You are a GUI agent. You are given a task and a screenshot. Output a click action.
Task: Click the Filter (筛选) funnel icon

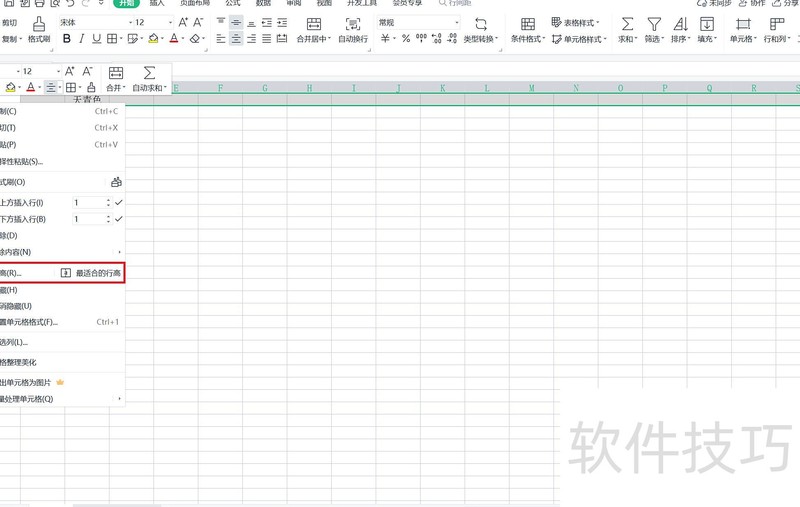pyautogui.click(x=654, y=24)
